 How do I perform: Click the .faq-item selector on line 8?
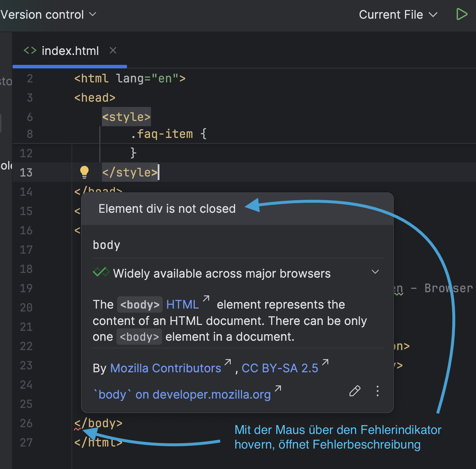(x=162, y=134)
